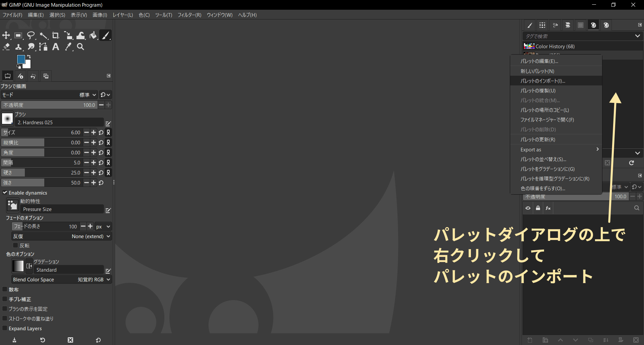Toggle the layer lock icon in header
The image size is (644, 345).
tap(538, 208)
